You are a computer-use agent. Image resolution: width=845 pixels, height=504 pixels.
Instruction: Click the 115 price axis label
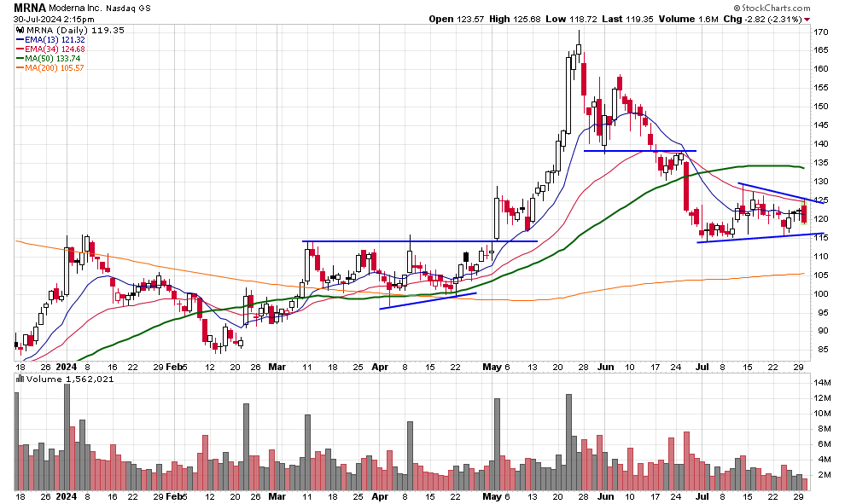click(x=821, y=238)
